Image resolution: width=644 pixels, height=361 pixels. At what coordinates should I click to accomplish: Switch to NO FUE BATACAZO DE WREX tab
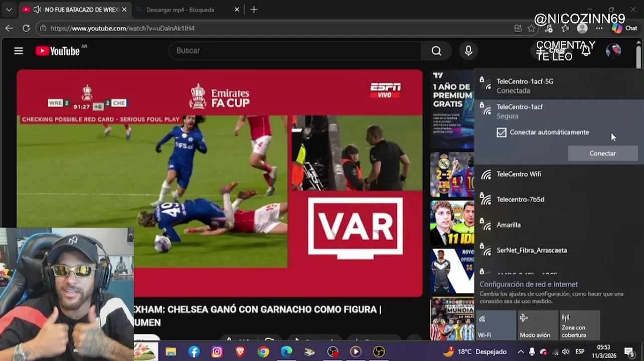[75, 10]
